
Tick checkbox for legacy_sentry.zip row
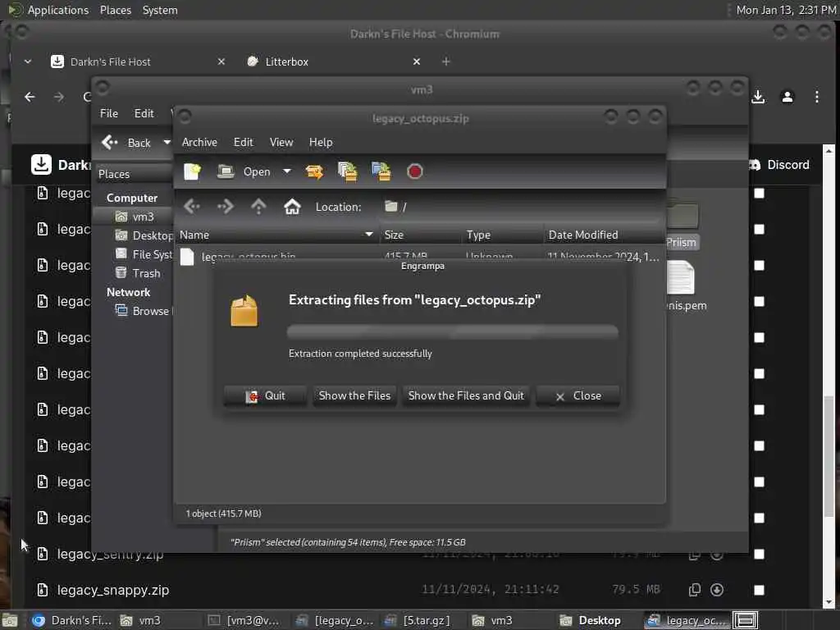coord(759,554)
